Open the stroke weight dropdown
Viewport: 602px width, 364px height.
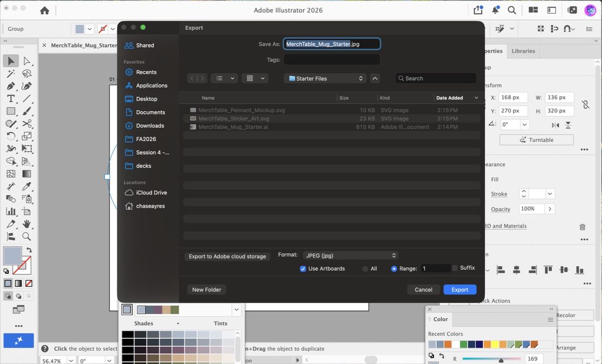550,194
